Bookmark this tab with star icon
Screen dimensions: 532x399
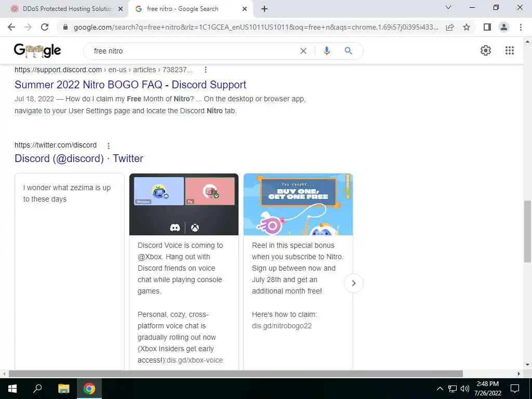(x=467, y=27)
